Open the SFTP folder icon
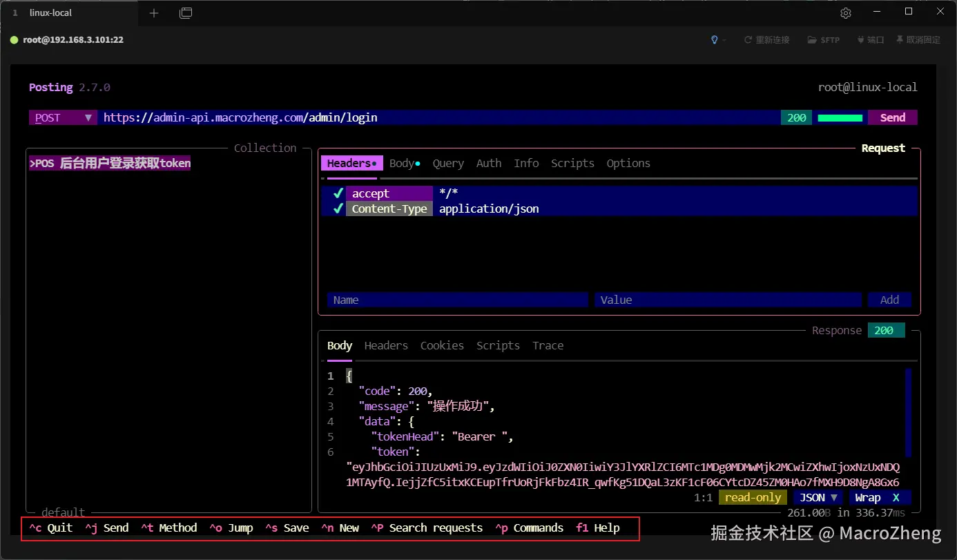This screenshot has width=957, height=560. (811, 40)
